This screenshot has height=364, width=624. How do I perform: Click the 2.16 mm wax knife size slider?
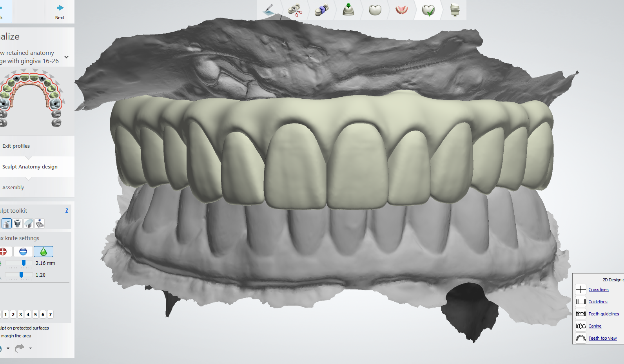[x=24, y=263]
